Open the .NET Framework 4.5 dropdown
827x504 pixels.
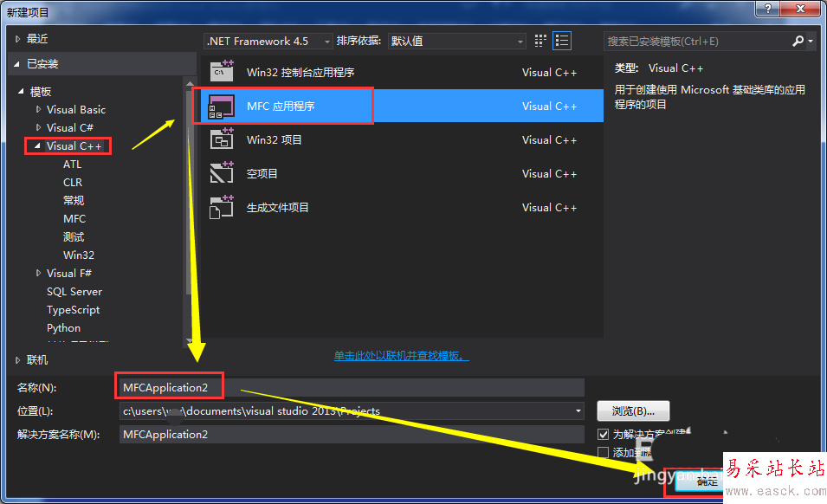[x=268, y=41]
